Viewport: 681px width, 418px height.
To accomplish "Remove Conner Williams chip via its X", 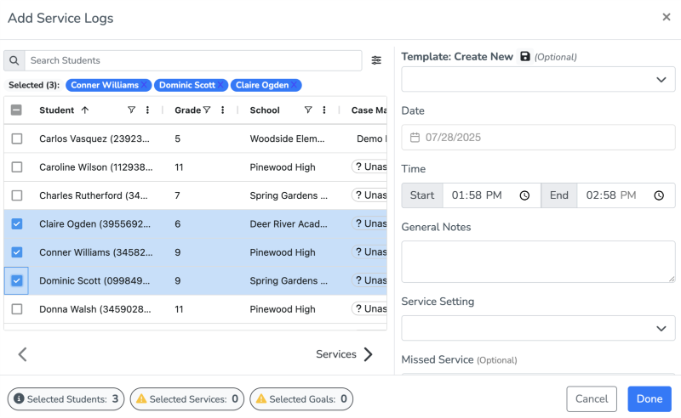I will pos(144,85).
